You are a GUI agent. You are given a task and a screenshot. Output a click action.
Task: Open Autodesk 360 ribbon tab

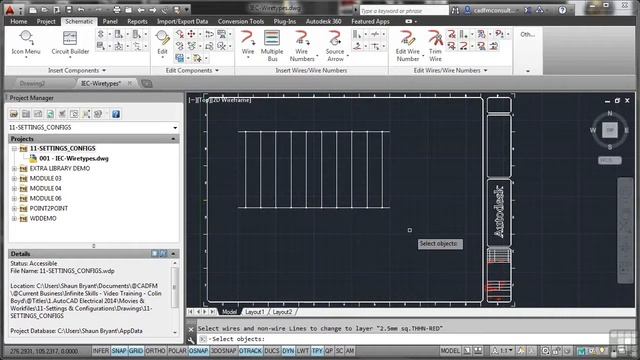pos(324,21)
